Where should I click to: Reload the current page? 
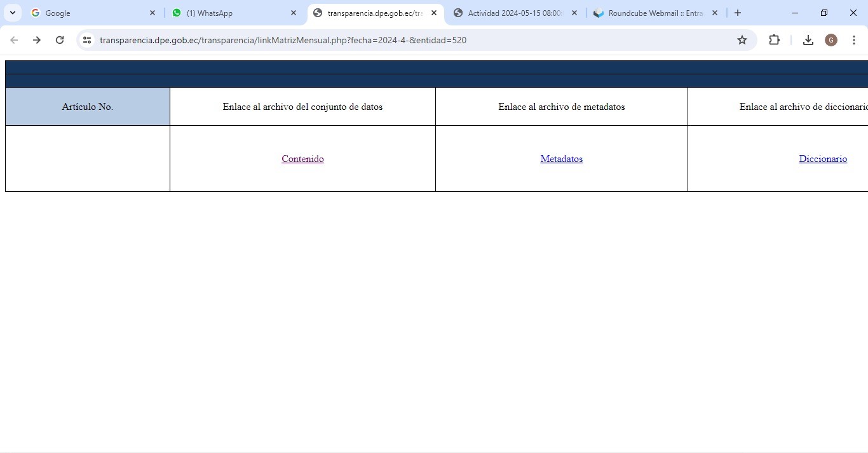[60, 40]
